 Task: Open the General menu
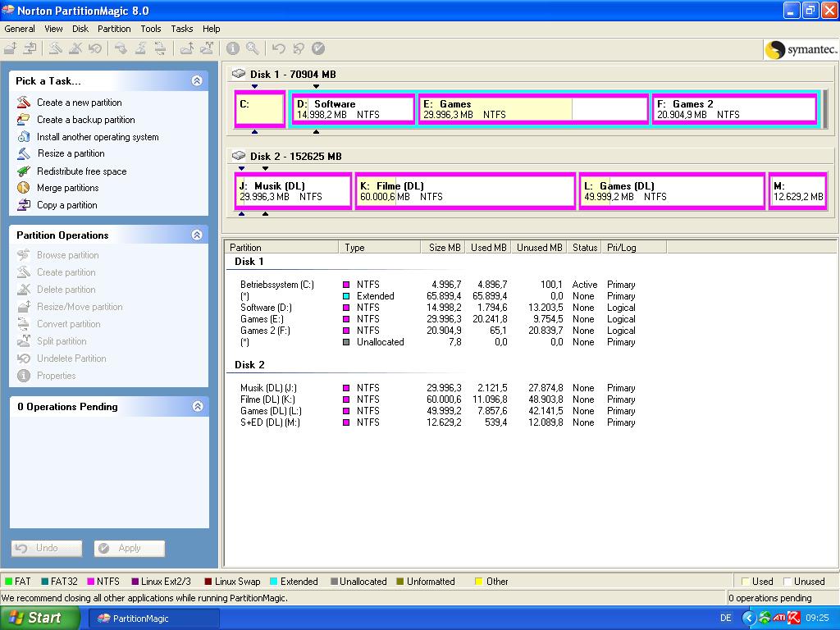(x=20, y=29)
